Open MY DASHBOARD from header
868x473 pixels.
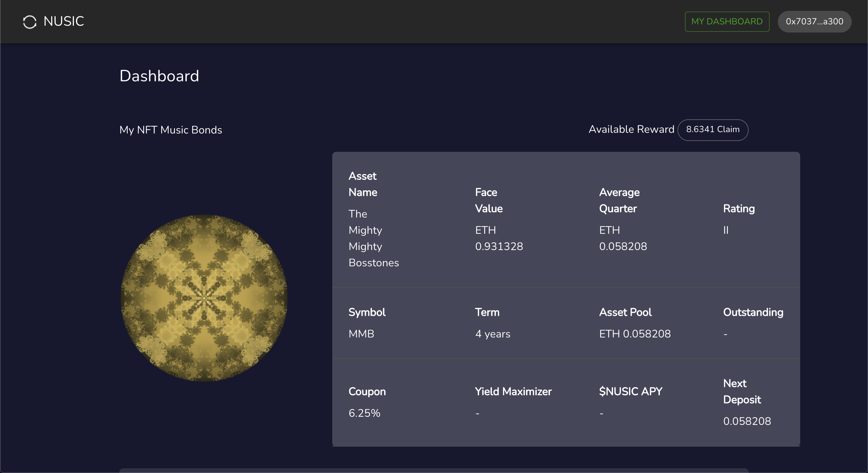click(x=727, y=21)
